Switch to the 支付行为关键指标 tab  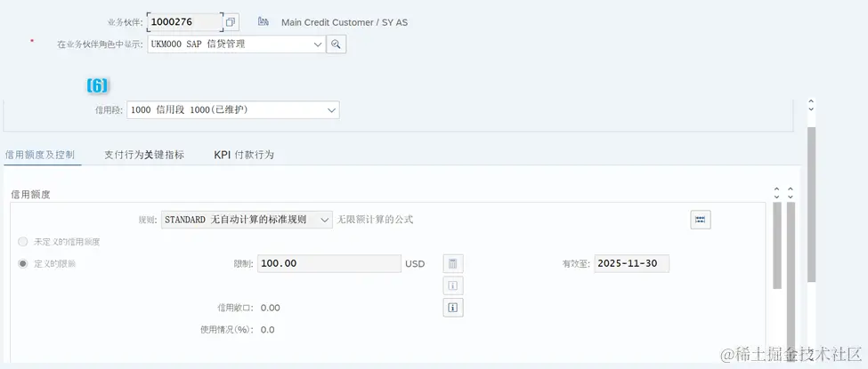coord(144,155)
